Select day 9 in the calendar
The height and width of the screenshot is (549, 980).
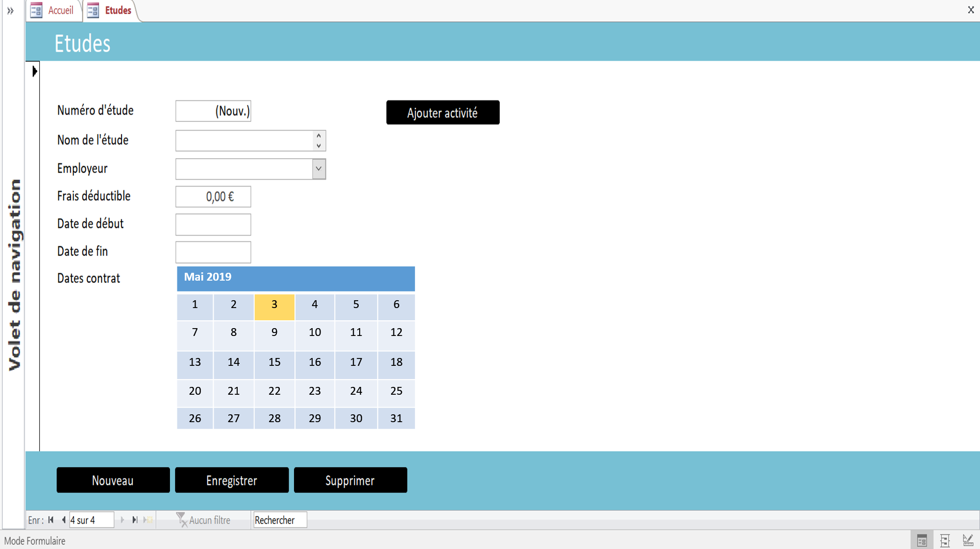pyautogui.click(x=274, y=335)
